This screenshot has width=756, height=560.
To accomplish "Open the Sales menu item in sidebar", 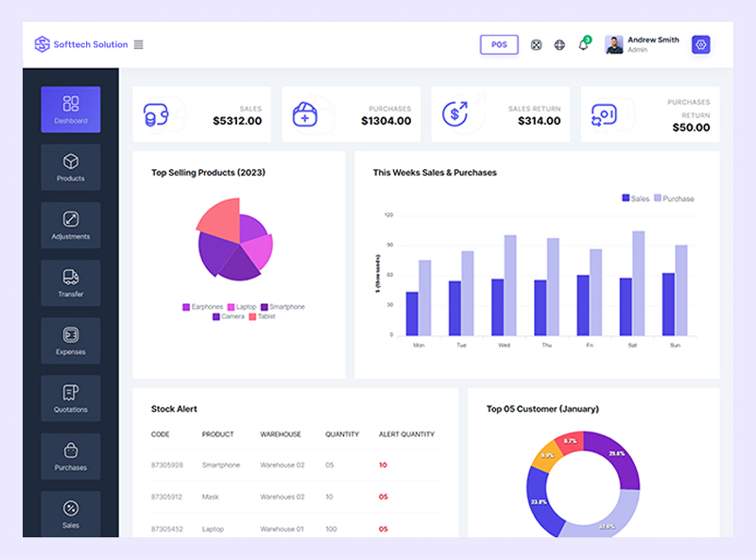I will [71, 513].
